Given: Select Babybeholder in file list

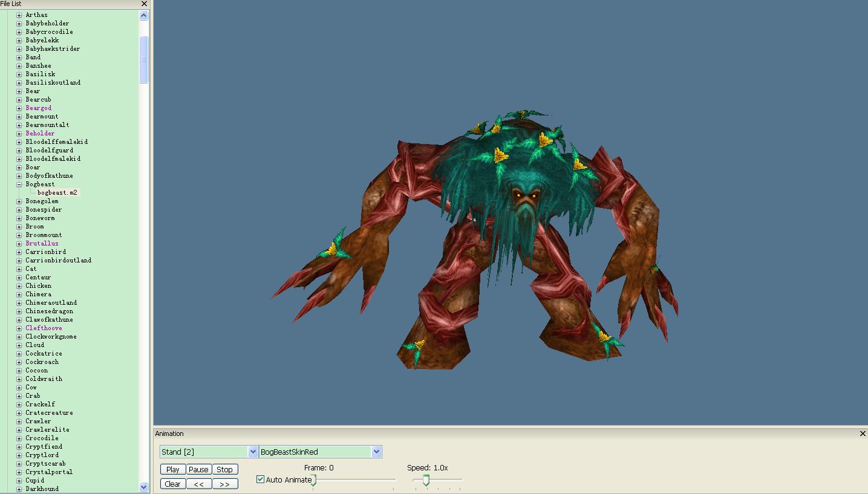Looking at the screenshot, I should point(47,24).
